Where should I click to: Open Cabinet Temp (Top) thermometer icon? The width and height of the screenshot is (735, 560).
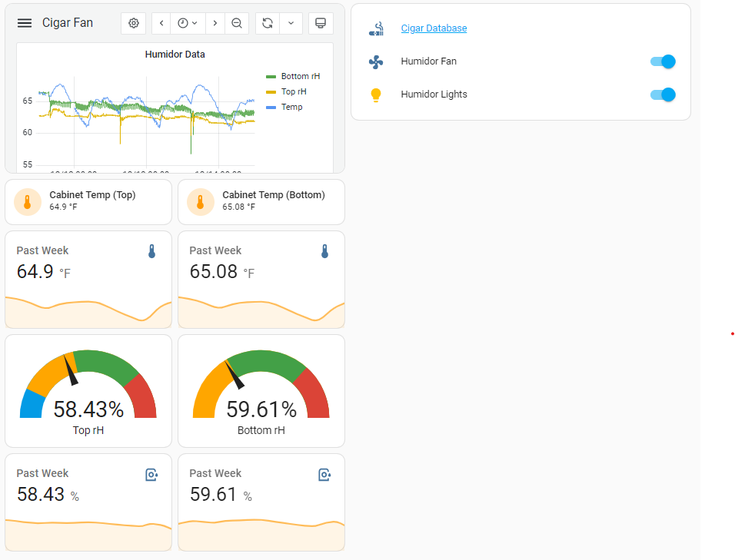coord(28,202)
